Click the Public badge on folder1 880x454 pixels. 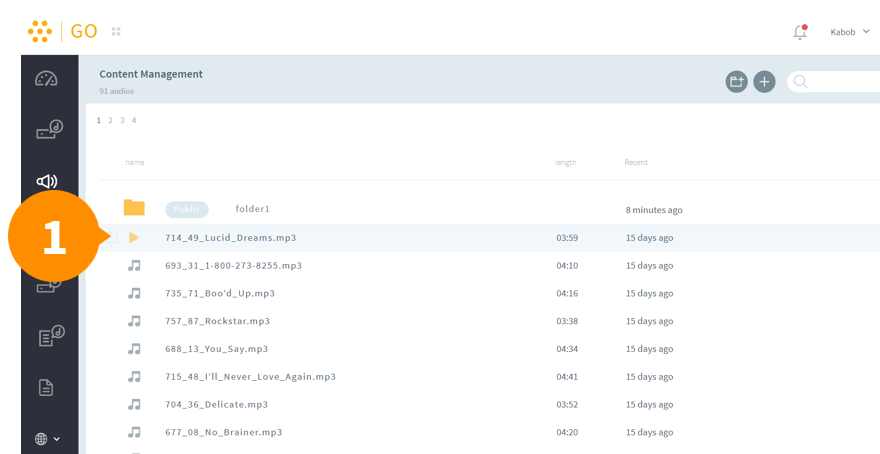coord(186,209)
